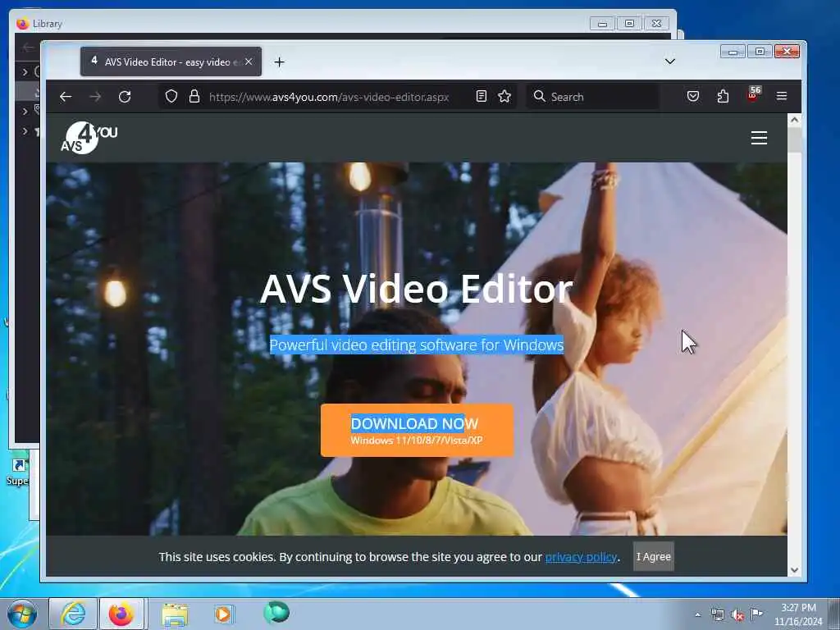Focus the URL address field

coord(328,97)
